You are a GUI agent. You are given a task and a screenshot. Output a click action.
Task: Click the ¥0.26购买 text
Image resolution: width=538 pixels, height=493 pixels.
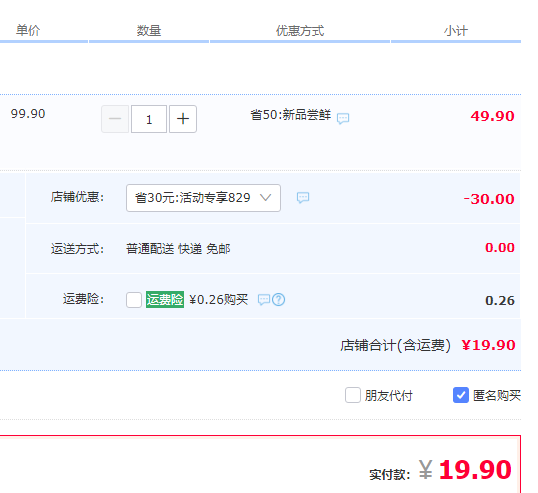pos(219,300)
